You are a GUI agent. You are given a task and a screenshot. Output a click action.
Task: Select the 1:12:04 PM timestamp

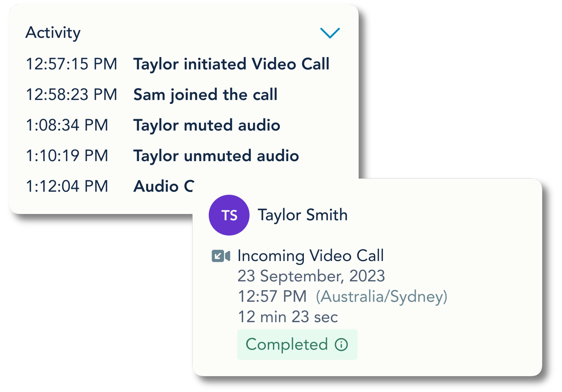[x=67, y=187]
